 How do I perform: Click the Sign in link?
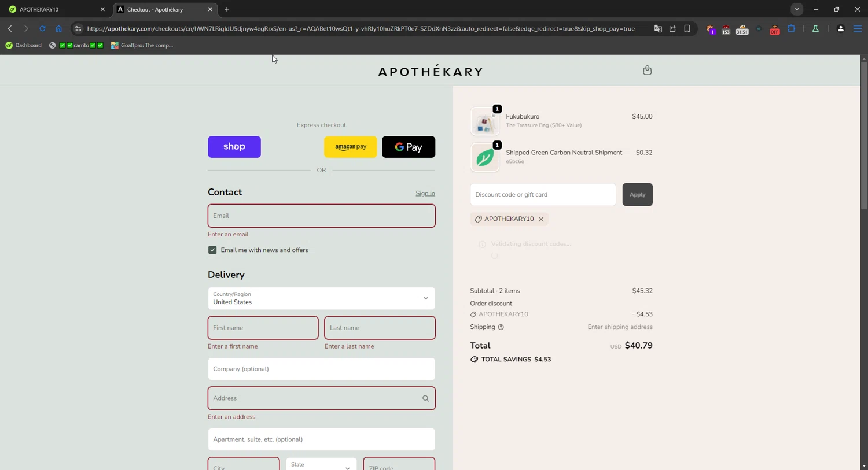(425, 193)
